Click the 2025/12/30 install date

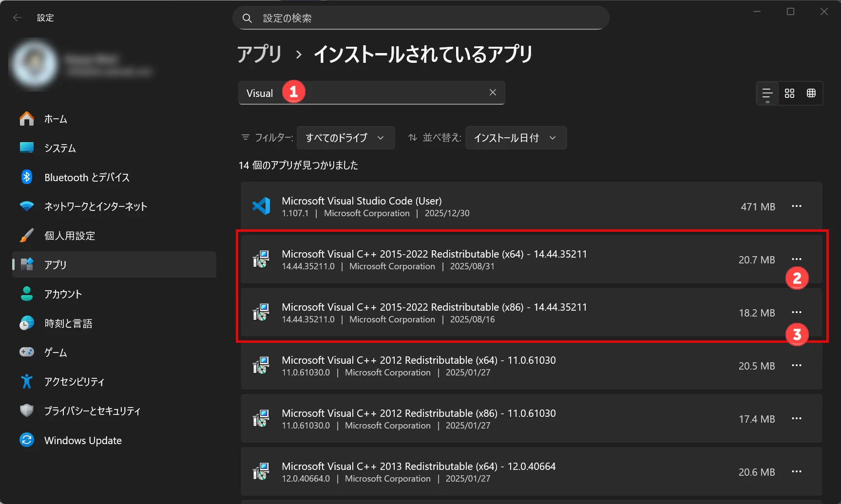447,213
